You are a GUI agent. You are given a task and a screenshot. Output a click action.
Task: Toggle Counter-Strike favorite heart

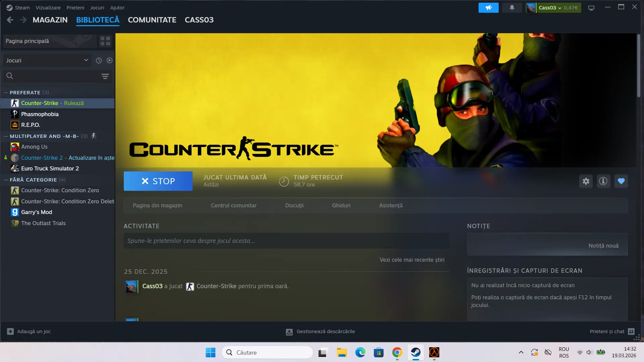(x=621, y=181)
